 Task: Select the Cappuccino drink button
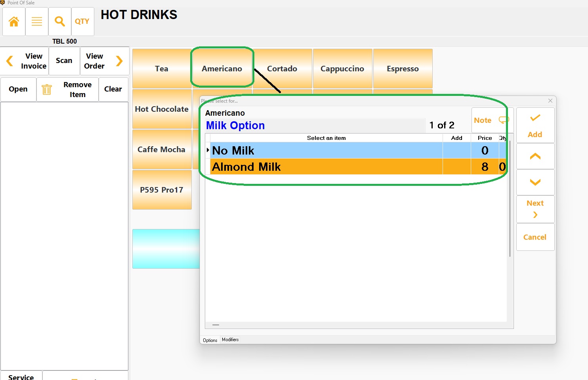pyautogui.click(x=342, y=69)
